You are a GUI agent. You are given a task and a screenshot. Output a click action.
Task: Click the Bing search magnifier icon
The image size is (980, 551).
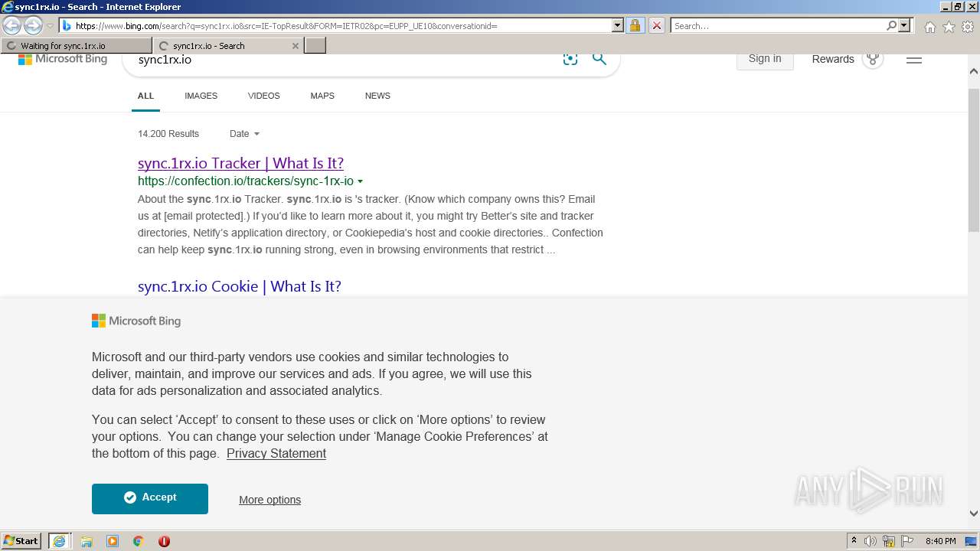tap(599, 59)
